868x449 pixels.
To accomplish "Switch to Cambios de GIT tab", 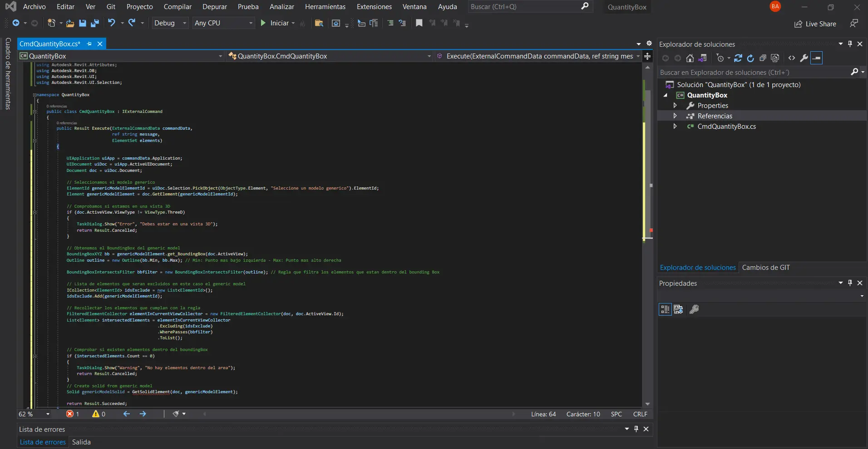I will tap(766, 268).
